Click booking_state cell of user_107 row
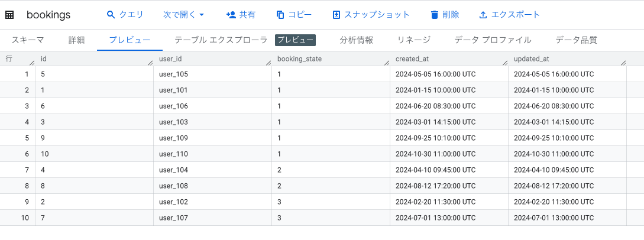The image size is (644, 240). pyautogui.click(x=331, y=218)
